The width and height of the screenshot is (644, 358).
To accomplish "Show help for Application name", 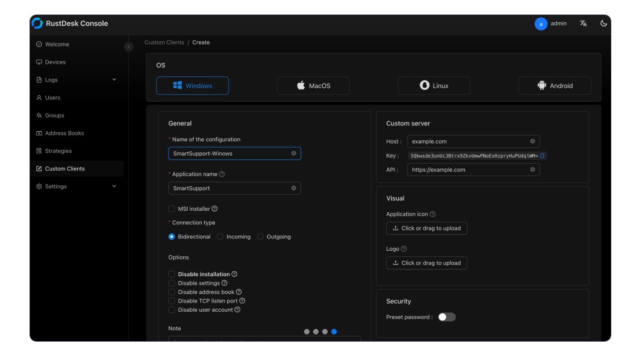I will tap(222, 174).
